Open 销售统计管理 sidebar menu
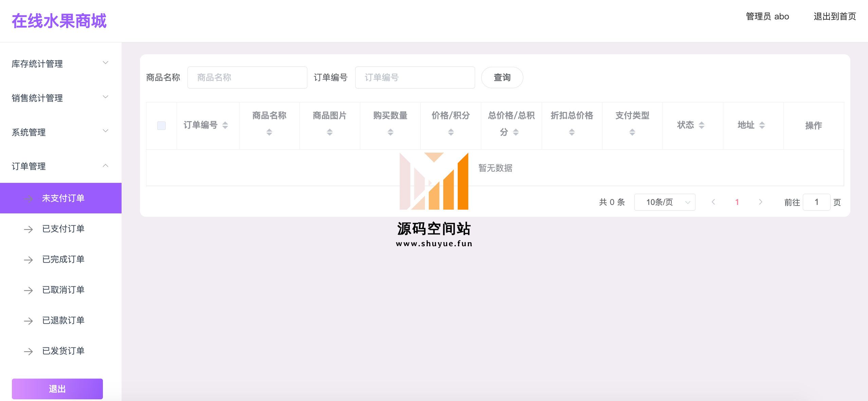This screenshot has height=401, width=868. pos(61,98)
